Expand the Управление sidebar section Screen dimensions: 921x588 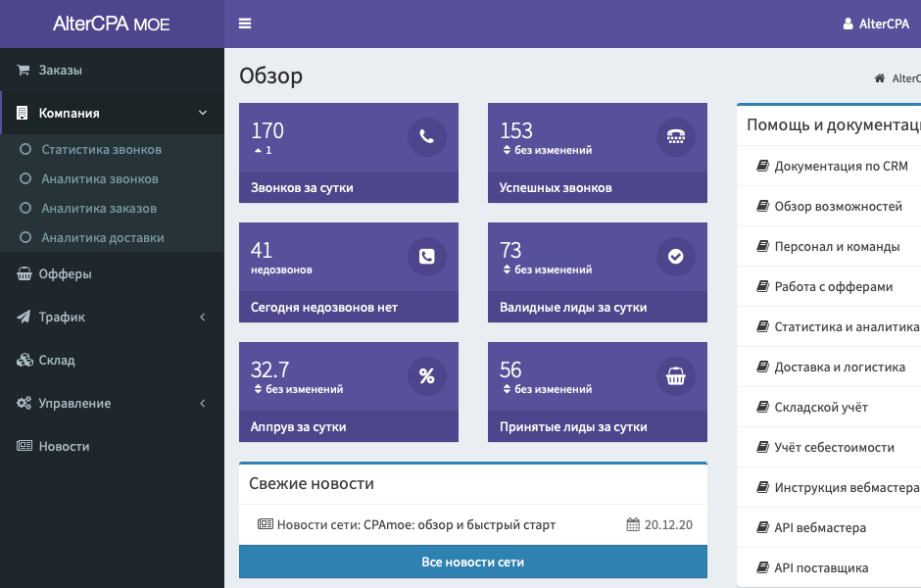click(112, 403)
